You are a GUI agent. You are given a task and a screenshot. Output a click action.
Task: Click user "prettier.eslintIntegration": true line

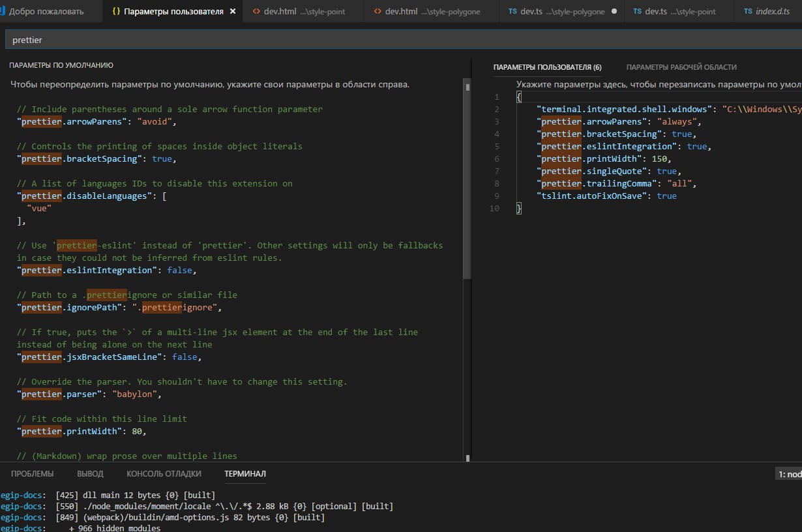(x=625, y=147)
